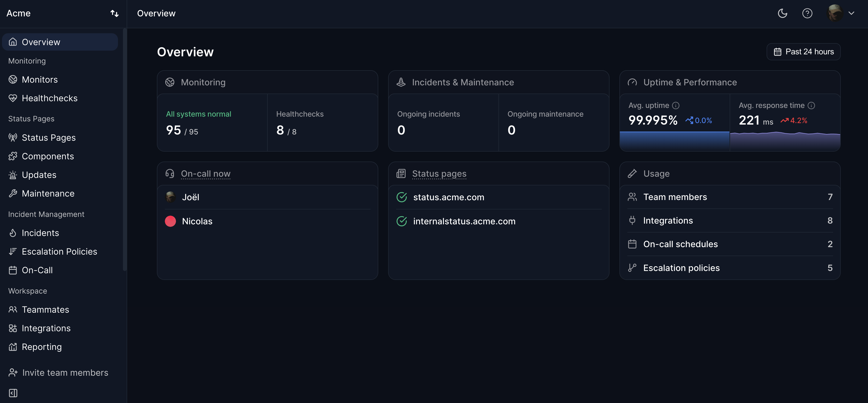The height and width of the screenshot is (403, 868).
Task: Open the help question mark icon
Action: click(807, 13)
